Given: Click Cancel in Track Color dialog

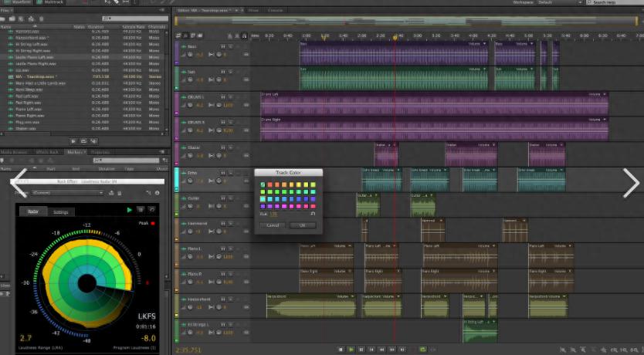Looking at the screenshot, I should pyautogui.click(x=273, y=225).
